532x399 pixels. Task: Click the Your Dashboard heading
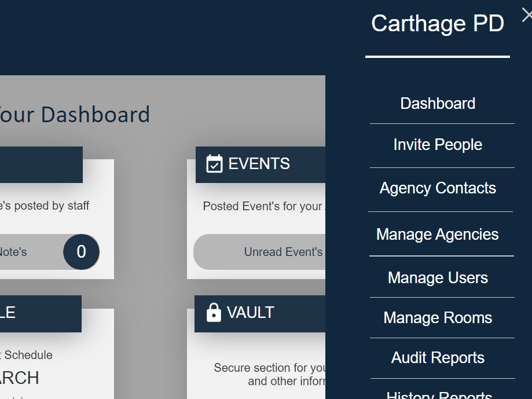[x=75, y=115]
